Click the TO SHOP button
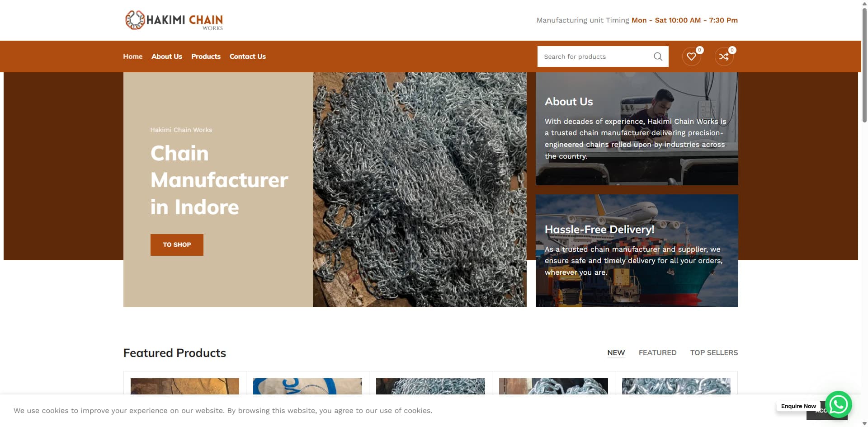868x427 pixels. (x=177, y=245)
